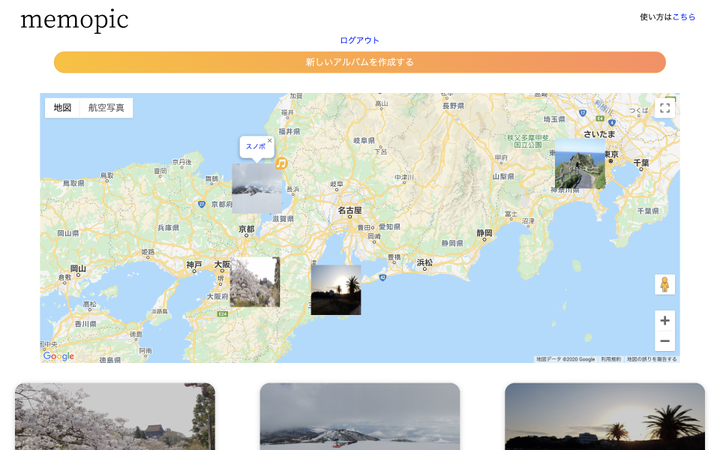
Task: Open the sunset palm tree photo marker
Action: tap(336, 290)
